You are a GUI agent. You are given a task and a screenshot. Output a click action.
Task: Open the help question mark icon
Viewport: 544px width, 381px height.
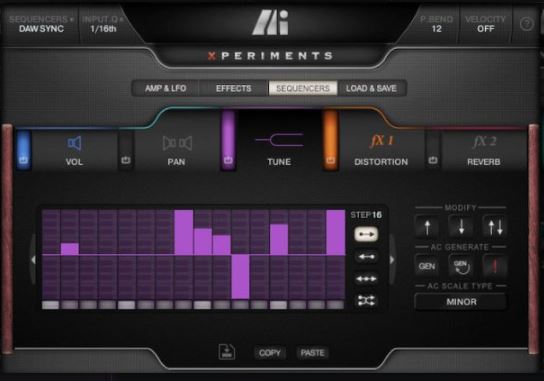pyautogui.click(x=526, y=24)
